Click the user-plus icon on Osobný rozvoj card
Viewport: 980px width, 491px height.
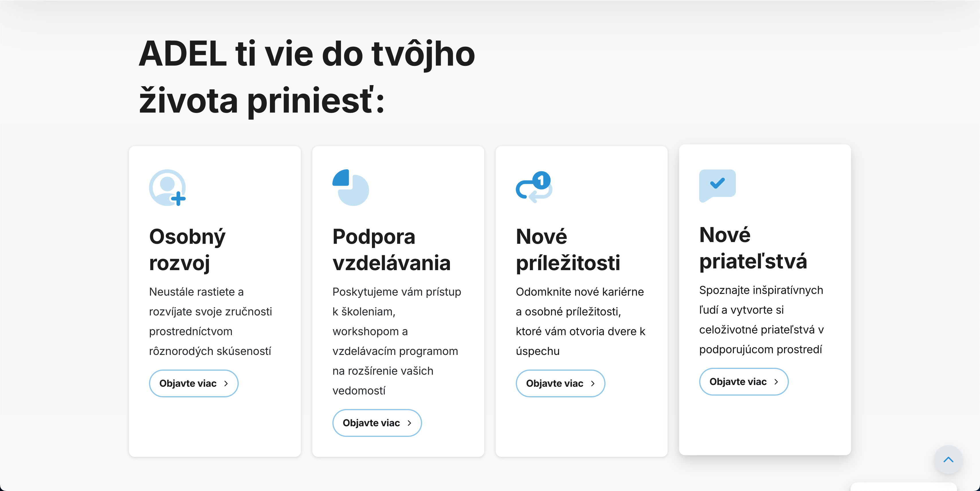point(167,188)
